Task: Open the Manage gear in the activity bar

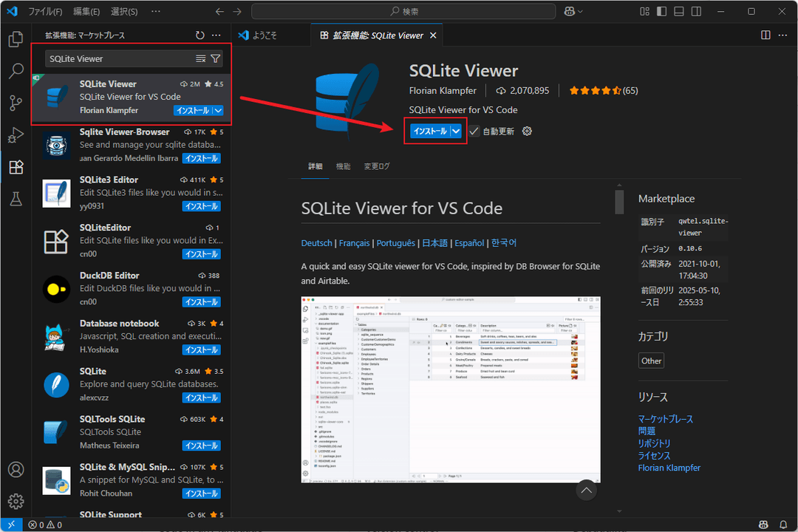Action: tap(16, 501)
